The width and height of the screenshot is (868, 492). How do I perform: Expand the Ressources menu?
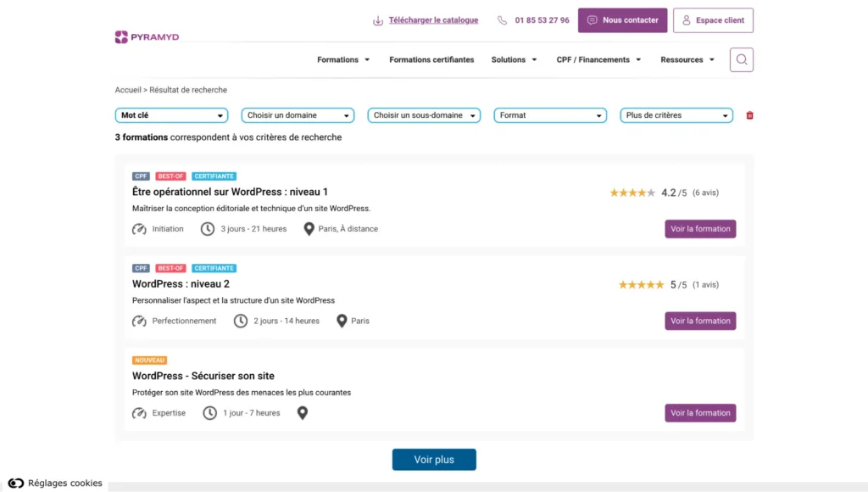(687, 60)
